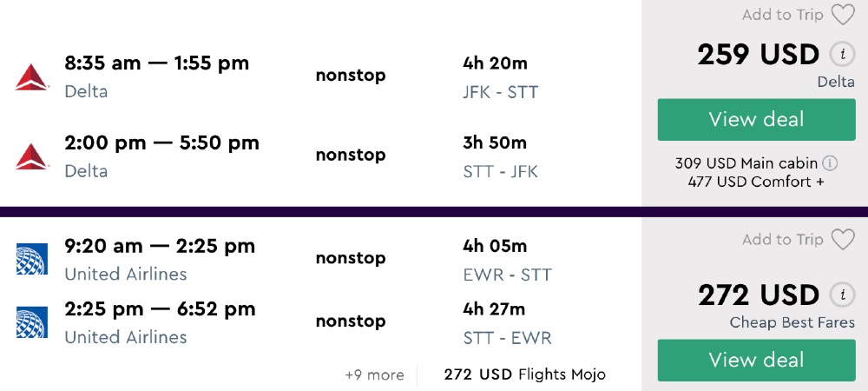Click Add to Trip on the United result
Screen dimensions: 868x391
(783, 240)
